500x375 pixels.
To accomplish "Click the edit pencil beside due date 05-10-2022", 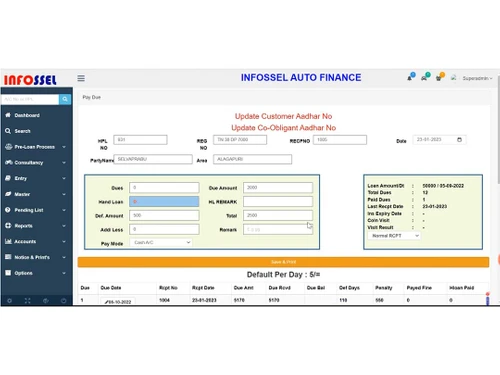I will pos(106,302).
